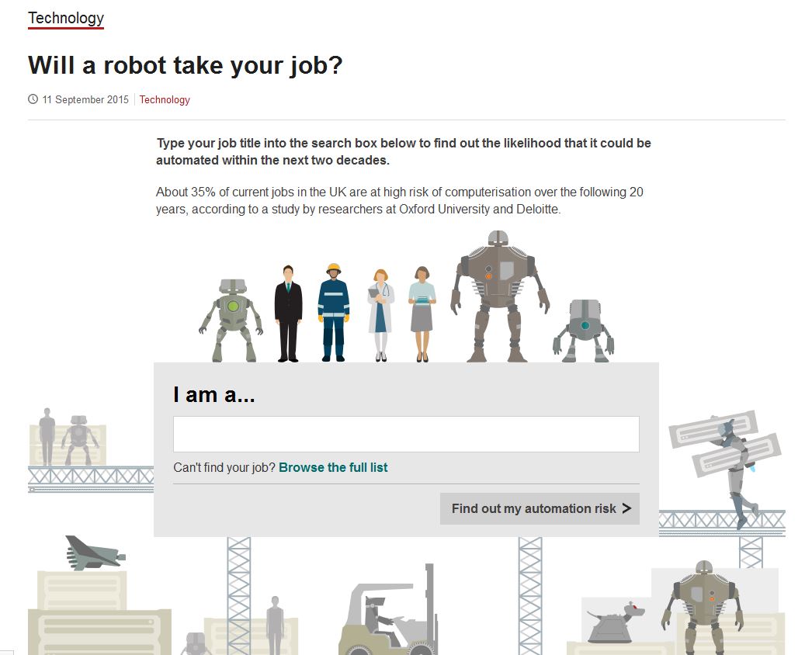
Task: Select the businessman in black suit
Action: click(287, 313)
